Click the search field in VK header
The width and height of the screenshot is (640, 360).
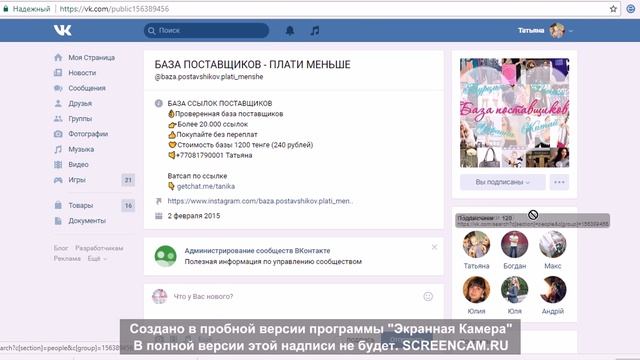pyautogui.click(x=206, y=30)
